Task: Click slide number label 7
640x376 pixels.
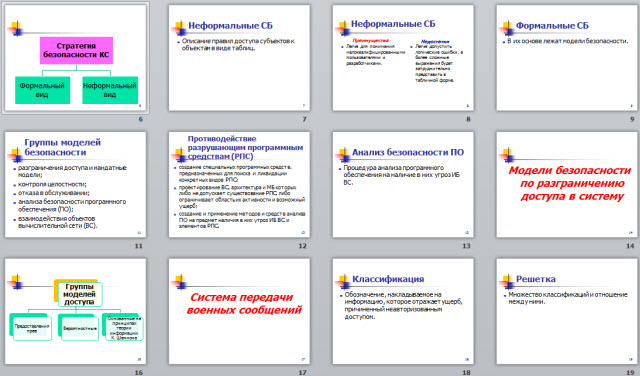Action: point(304,119)
